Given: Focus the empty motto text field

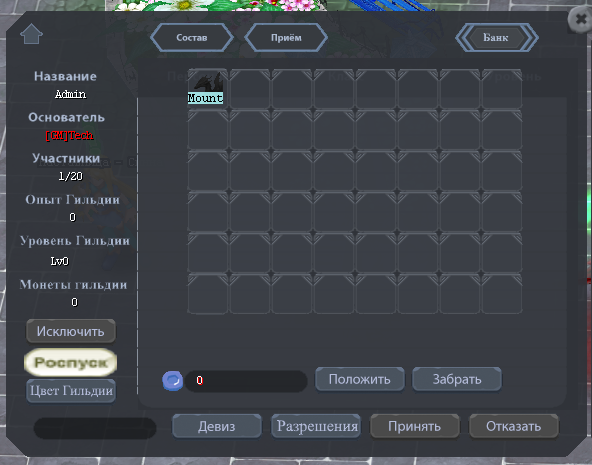Looking at the screenshot, I should point(95,428).
